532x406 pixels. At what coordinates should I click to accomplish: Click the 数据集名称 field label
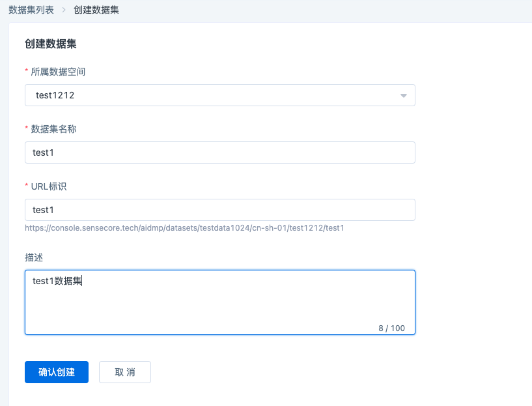pos(53,129)
